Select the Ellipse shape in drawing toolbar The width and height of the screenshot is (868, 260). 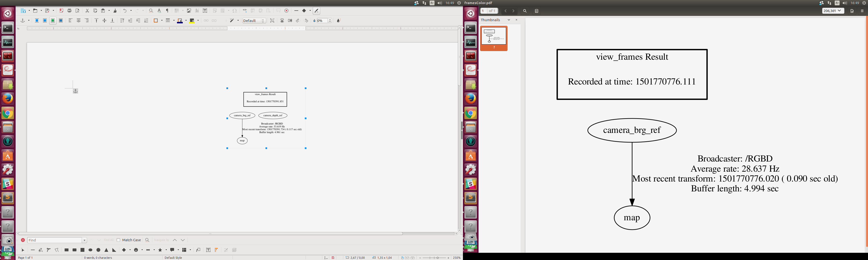click(x=90, y=250)
